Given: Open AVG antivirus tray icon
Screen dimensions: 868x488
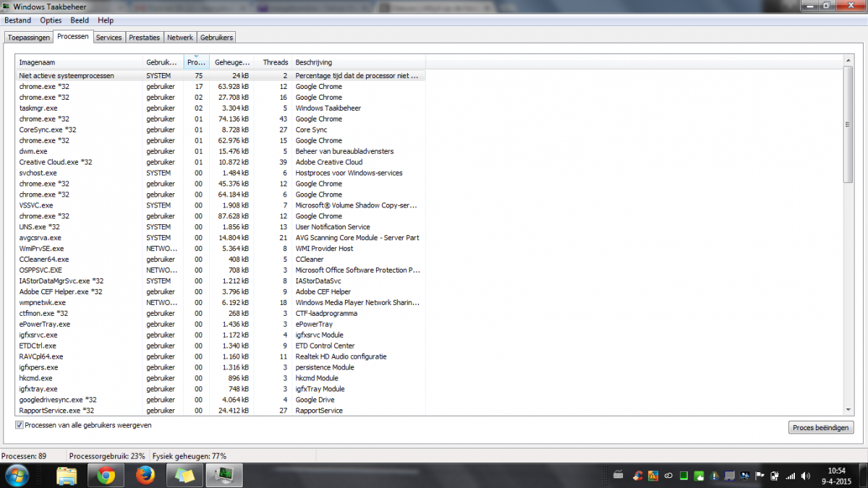Looking at the screenshot, I should pyautogui.click(x=653, y=476).
